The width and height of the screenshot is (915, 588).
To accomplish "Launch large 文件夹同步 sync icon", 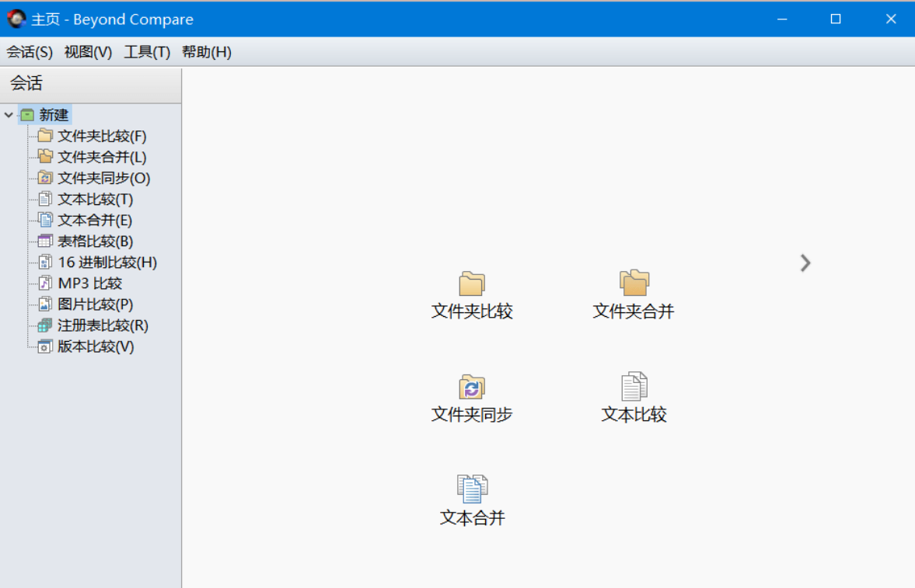I will click(472, 387).
